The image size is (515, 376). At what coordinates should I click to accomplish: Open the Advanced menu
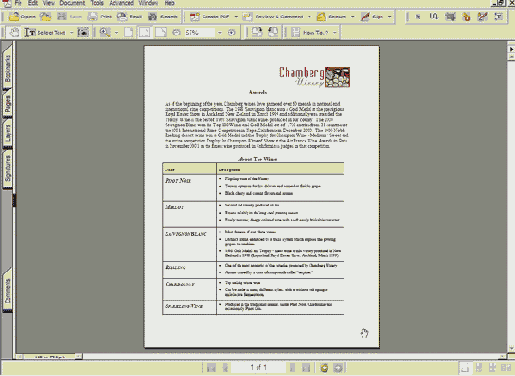[x=122, y=3]
